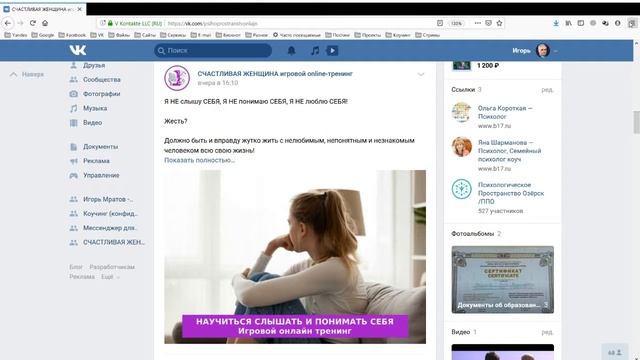The height and width of the screenshot is (360, 640).
Task: Close the СЧАСТЛИВАЯ ЖЕНЩИНА browser tab
Action: pos(80,9)
